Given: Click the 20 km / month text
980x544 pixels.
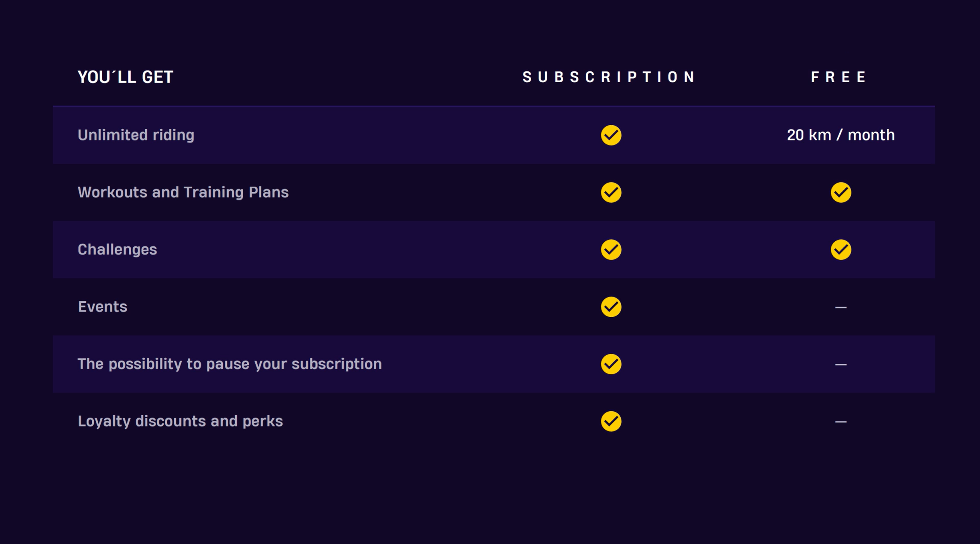Looking at the screenshot, I should tap(841, 135).
